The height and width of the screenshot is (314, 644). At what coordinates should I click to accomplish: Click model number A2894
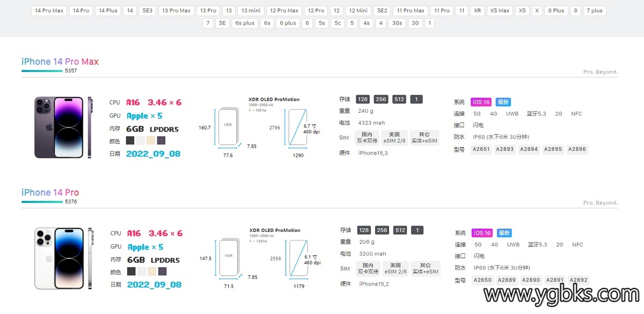pos(529,149)
